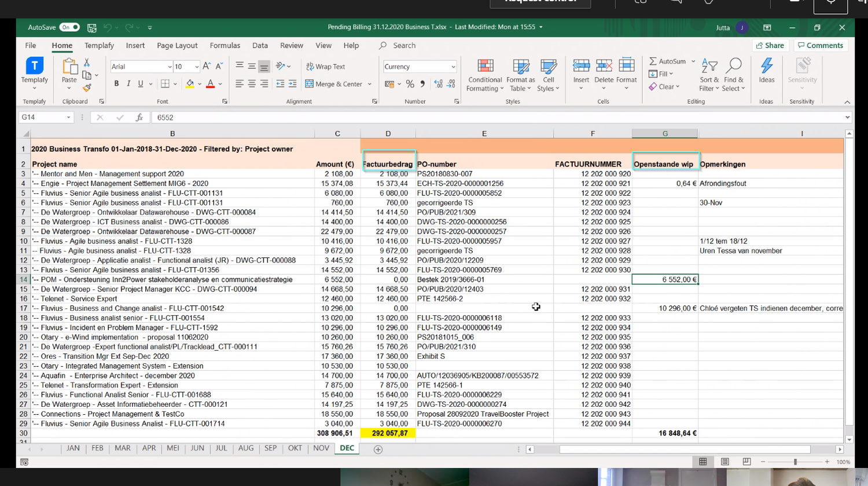This screenshot has width=868, height=486.
Task: Toggle Bottom Align button
Action: pyautogui.click(x=264, y=66)
